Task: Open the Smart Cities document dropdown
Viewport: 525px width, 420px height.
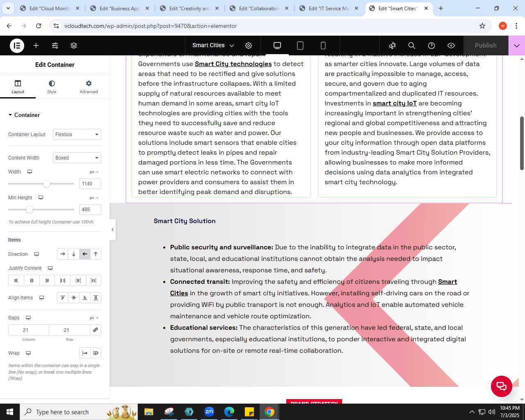Action: click(x=213, y=46)
